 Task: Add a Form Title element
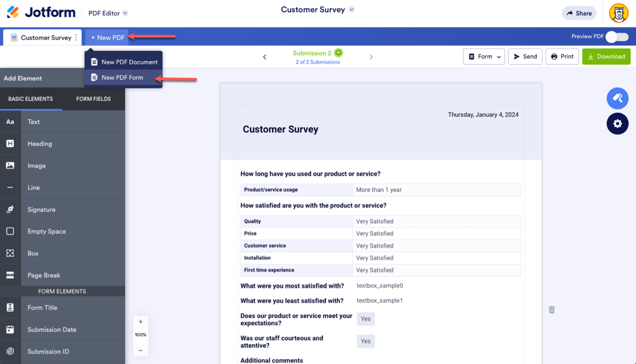[x=63, y=307]
